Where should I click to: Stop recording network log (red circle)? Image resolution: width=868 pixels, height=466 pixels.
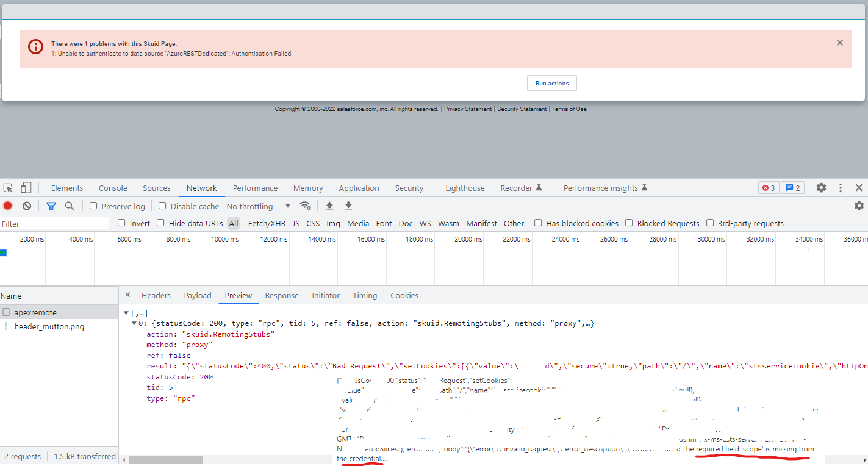(x=8, y=206)
